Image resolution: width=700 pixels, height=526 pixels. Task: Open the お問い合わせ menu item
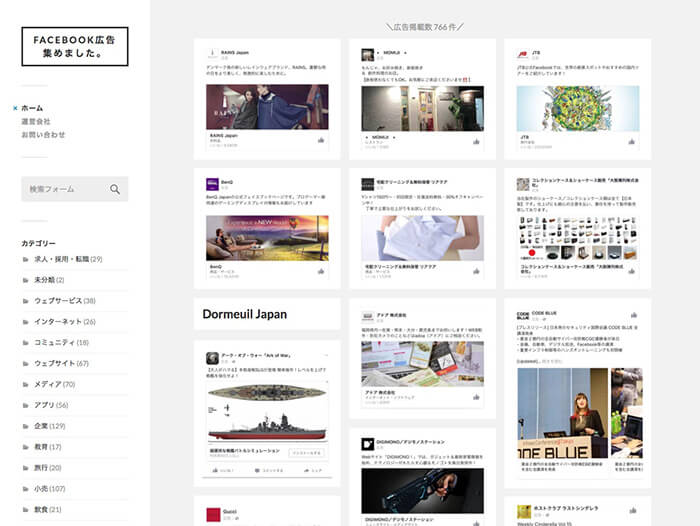pyautogui.click(x=43, y=135)
